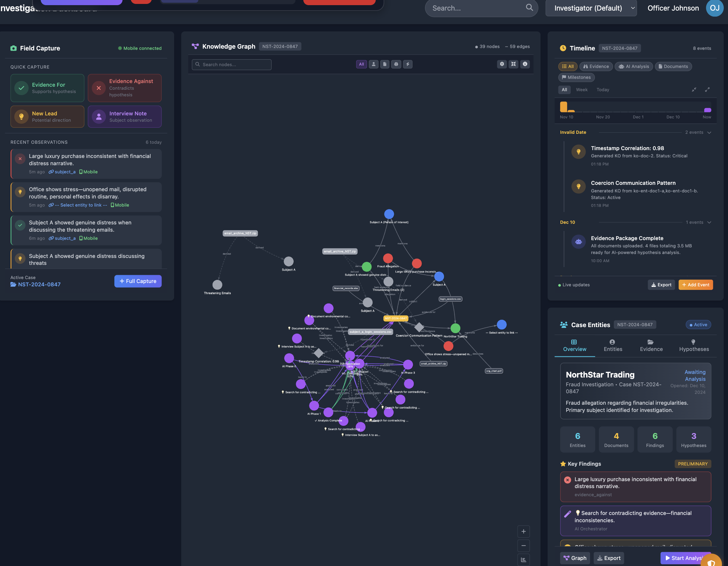
Task: Click the Case Entities people icon
Action: pos(564,324)
